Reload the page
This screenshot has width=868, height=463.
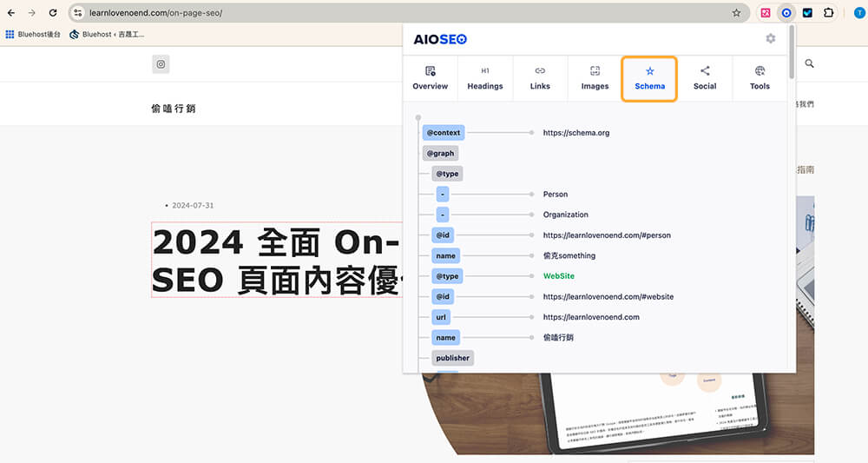(x=53, y=13)
